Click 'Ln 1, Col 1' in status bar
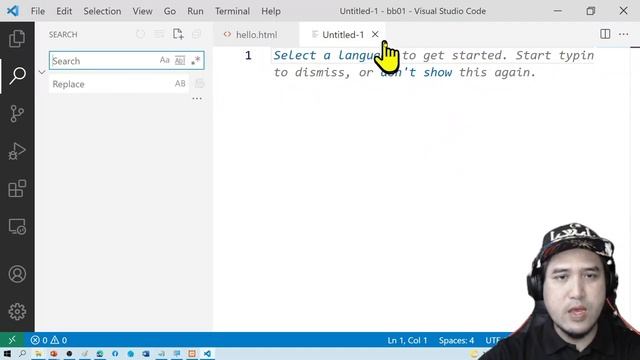640x360 pixels. tap(407, 340)
